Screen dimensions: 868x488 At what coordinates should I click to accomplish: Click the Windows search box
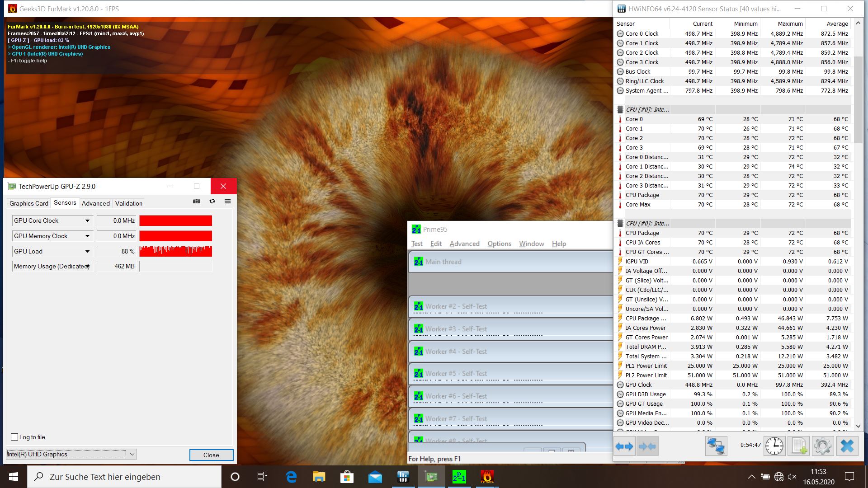point(124,477)
